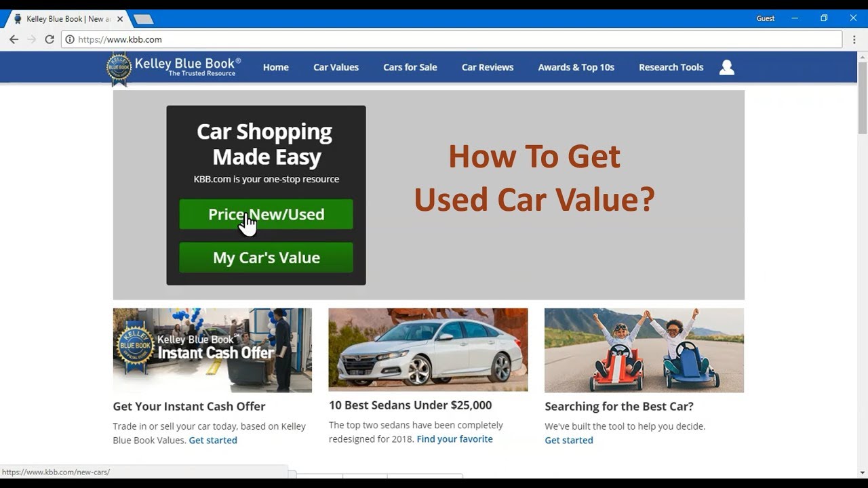Screen dimensions: 868x488
Task: Click the Kelley Blue Book logo
Action: click(174, 68)
